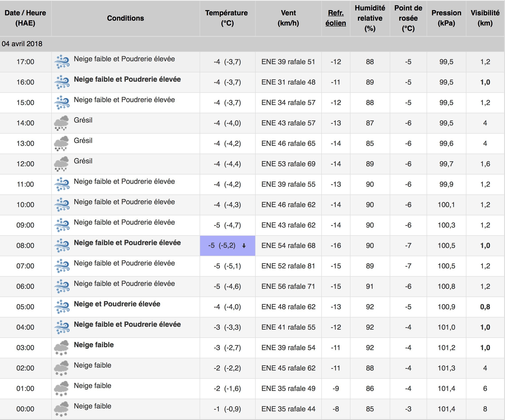Click the wind value ENE 46 rafale 65
Viewport: 505px width, 420px height.
click(x=288, y=144)
